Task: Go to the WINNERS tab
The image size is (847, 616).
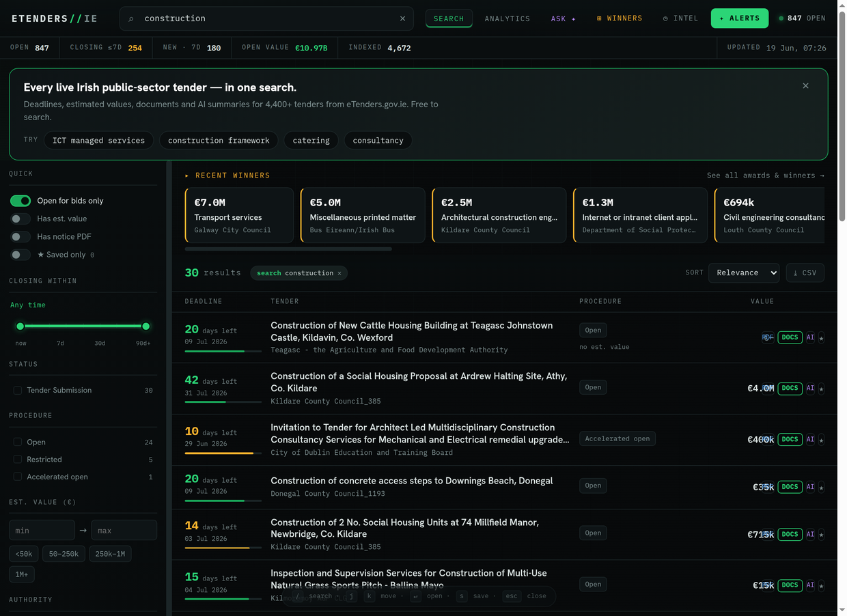Action: [620, 18]
